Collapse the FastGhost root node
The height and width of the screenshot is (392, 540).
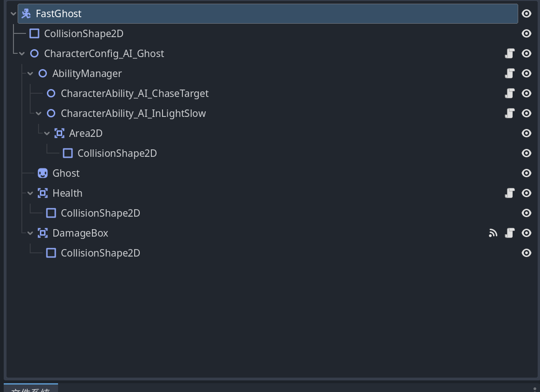13,14
